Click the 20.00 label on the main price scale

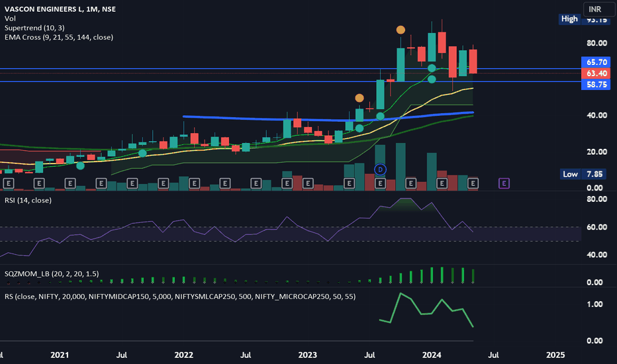point(597,152)
